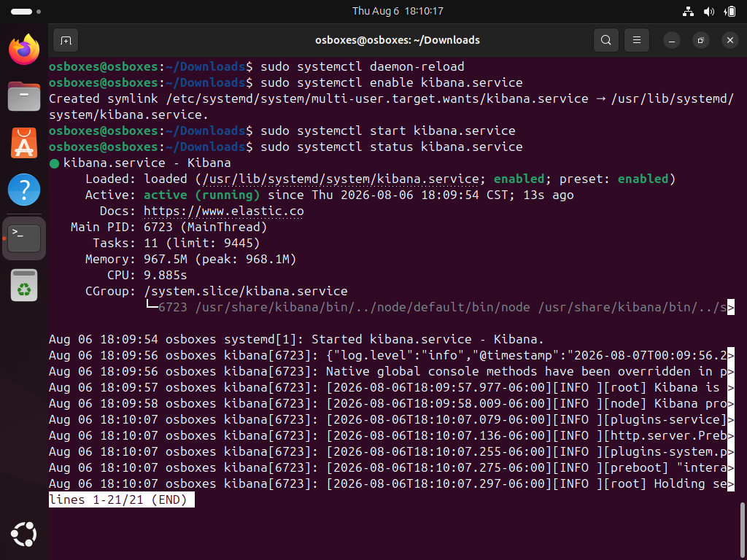Click 'sudo systemctl enable kibana.service' command
Image resolution: width=747 pixels, height=560 pixels.
(x=392, y=83)
